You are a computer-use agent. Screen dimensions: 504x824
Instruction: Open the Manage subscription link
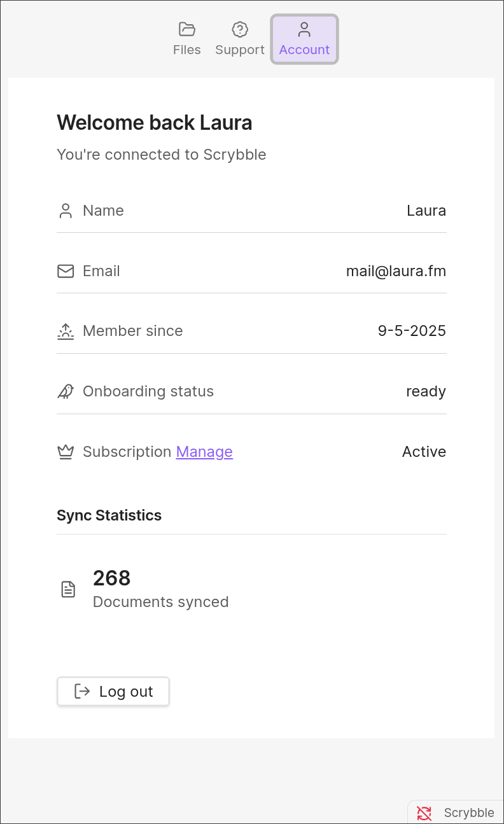tap(204, 452)
